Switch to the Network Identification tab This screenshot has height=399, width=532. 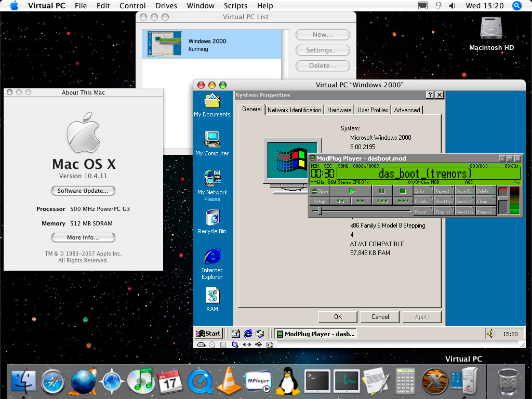click(x=294, y=110)
